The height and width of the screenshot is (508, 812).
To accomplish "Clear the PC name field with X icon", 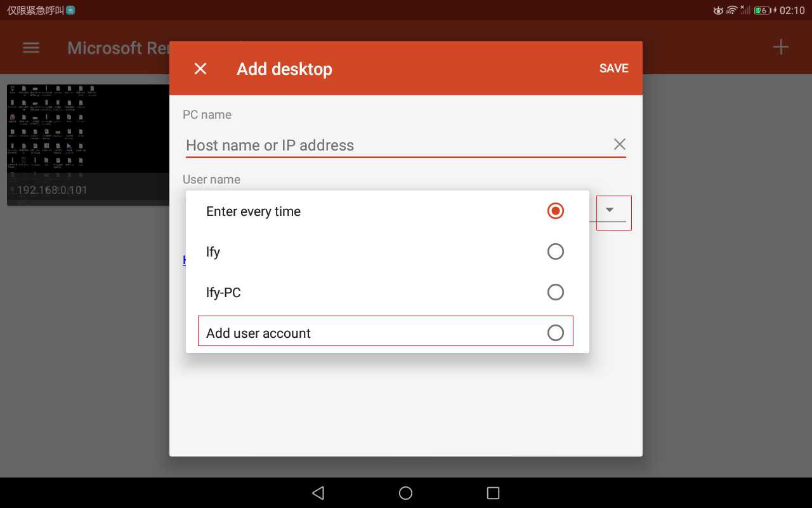I will [x=620, y=145].
